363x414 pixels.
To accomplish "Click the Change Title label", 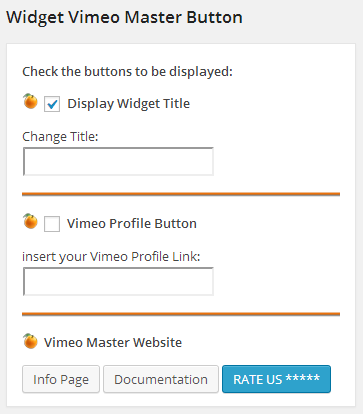I will click(60, 137).
